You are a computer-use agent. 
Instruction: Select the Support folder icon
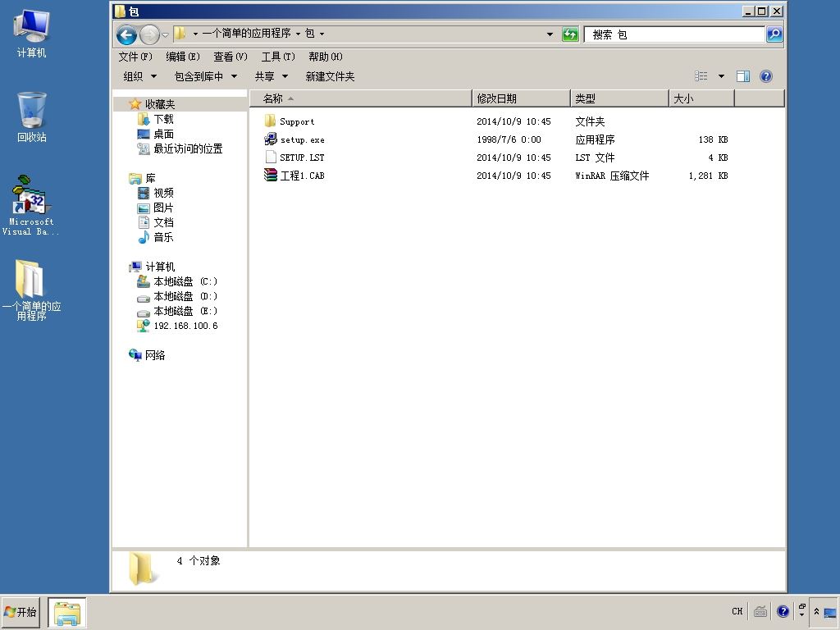click(270, 121)
